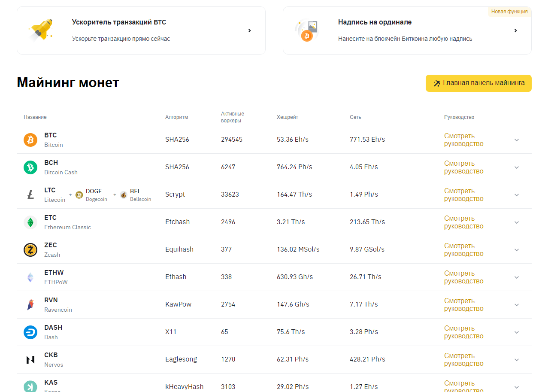
Task: Expand the LTC Litecoin row chevron
Action: point(517,195)
